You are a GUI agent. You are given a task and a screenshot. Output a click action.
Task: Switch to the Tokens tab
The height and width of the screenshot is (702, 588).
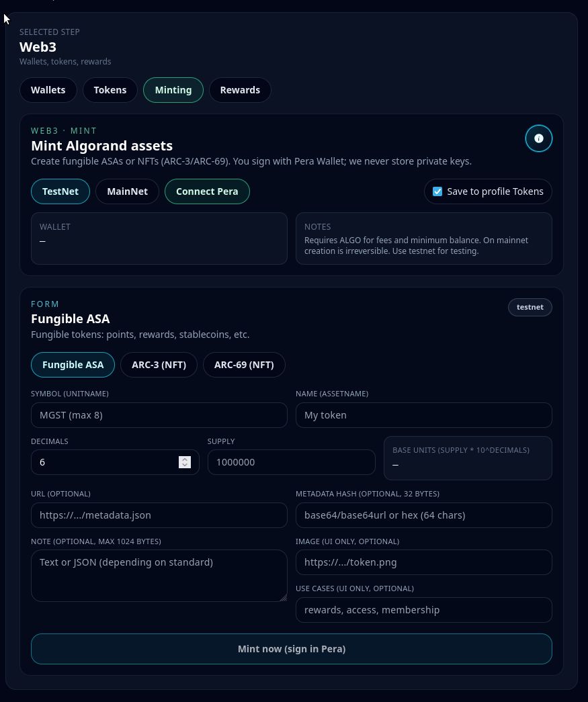[110, 90]
